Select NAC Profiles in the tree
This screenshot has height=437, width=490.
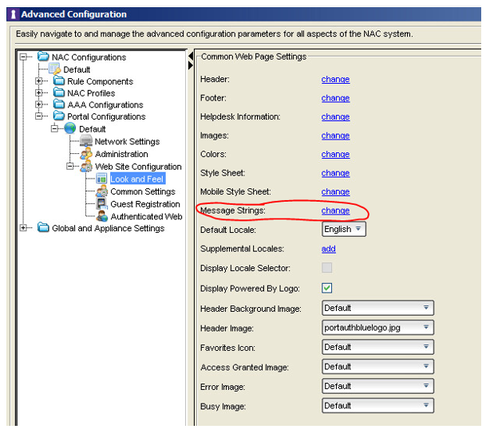coord(91,93)
